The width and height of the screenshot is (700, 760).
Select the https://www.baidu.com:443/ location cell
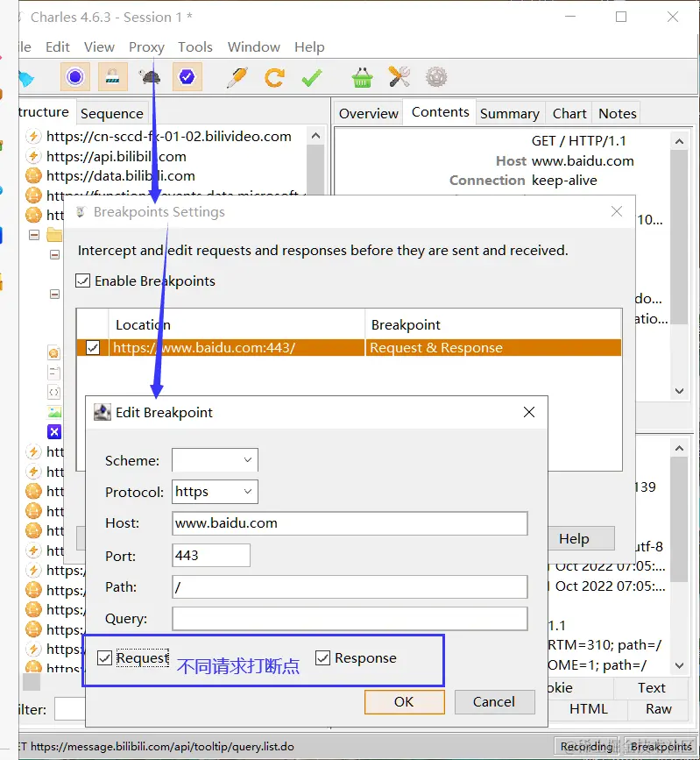click(237, 347)
